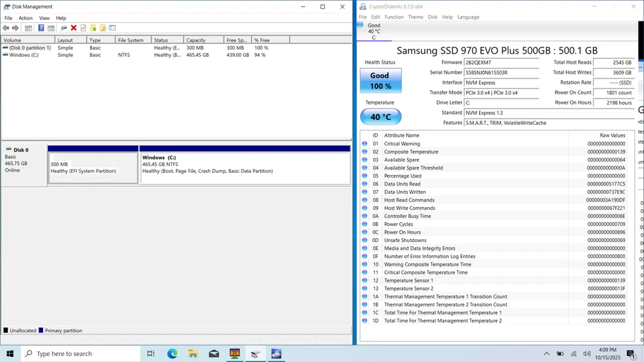Screen dimensions: 644x362
Task: Click the Raw Values column header
Action: pyautogui.click(x=598, y=135)
